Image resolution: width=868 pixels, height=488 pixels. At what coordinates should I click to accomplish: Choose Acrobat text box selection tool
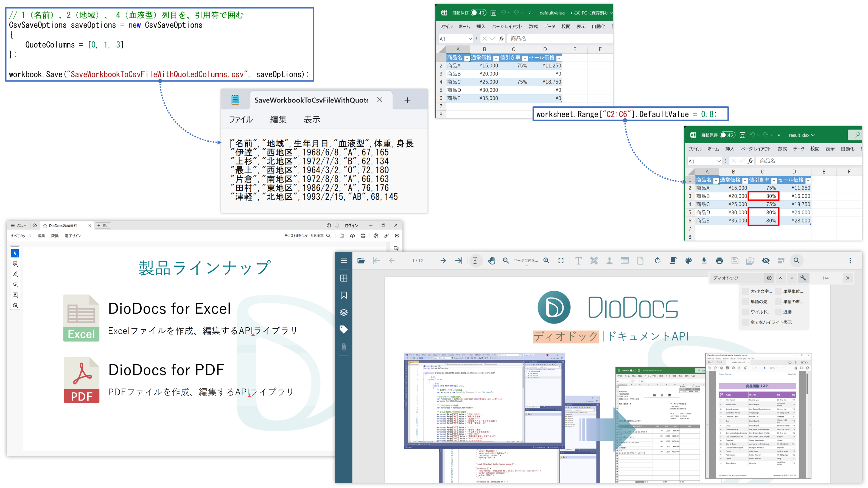pyautogui.click(x=15, y=295)
